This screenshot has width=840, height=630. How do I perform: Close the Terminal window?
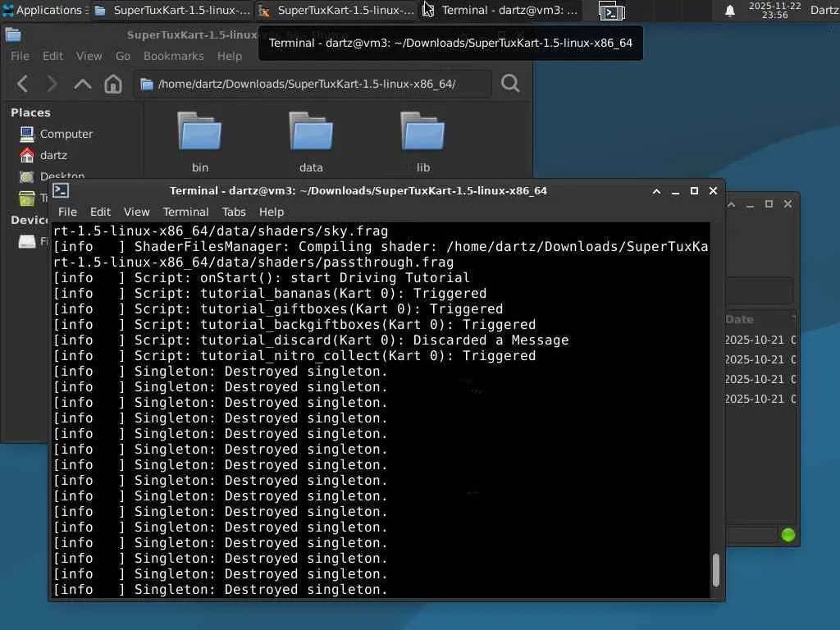click(x=713, y=191)
